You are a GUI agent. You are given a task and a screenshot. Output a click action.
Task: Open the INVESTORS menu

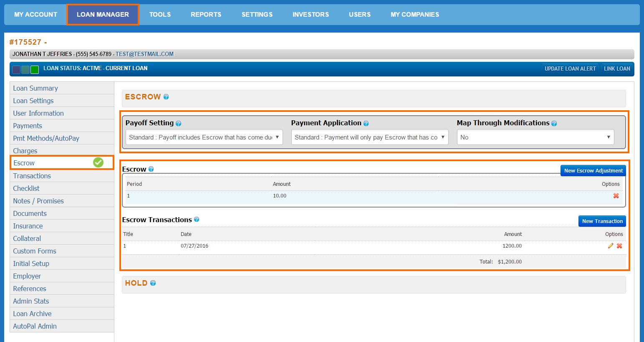tap(311, 15)
